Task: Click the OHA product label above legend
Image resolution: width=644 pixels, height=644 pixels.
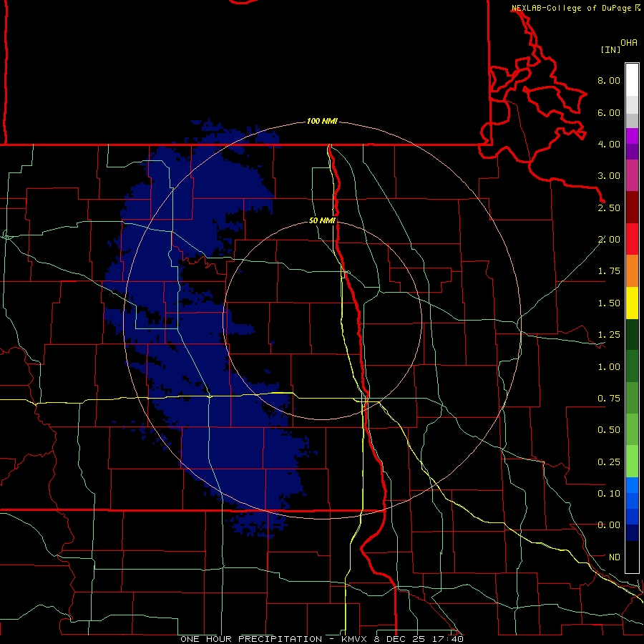Action: (x=629, y=43)
